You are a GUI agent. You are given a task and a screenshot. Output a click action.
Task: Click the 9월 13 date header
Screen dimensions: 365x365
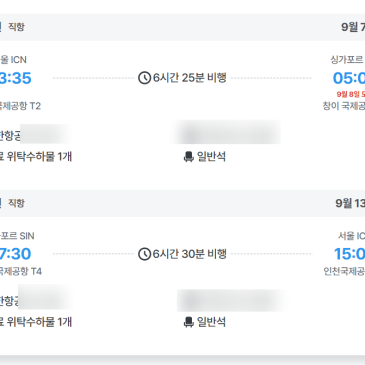(350, 203)
